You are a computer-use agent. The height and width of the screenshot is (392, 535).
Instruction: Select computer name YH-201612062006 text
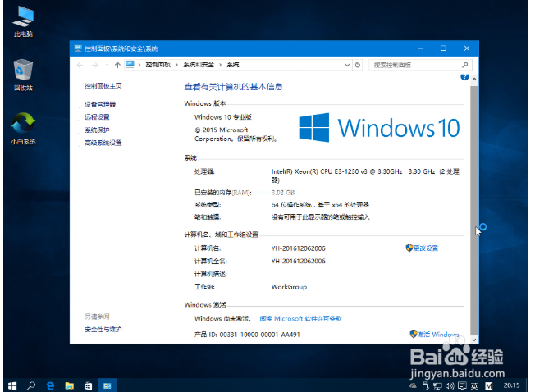click(x=298, y=248)
